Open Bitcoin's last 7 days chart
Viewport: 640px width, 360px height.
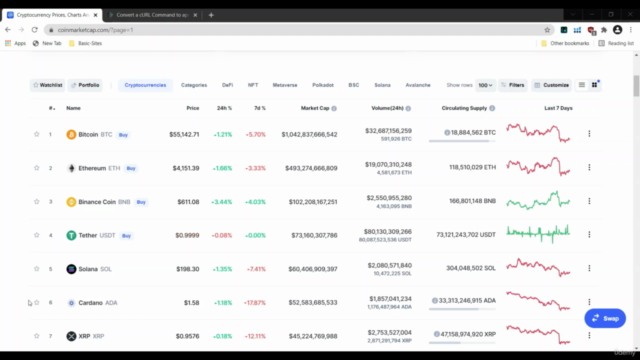pyautogui.click(x=538, y=133)
